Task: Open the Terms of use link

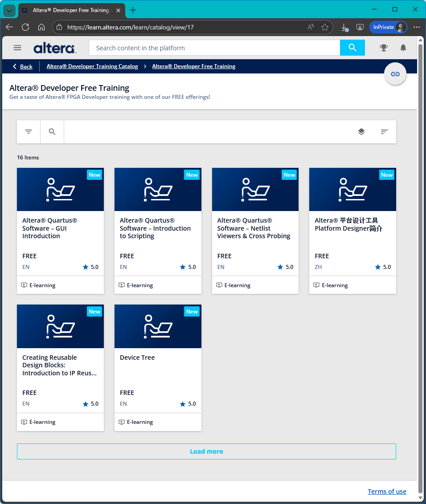Action: 387,492
